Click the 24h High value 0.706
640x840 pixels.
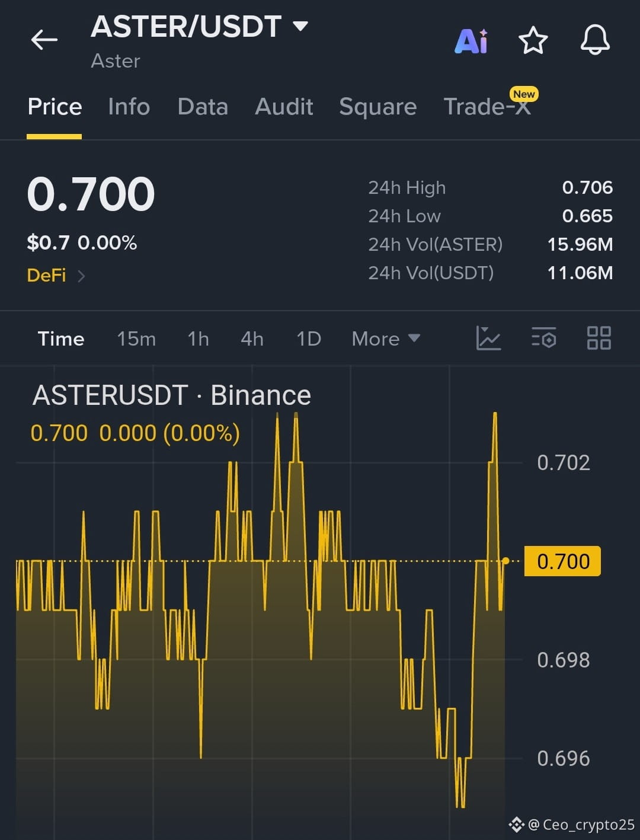587,187
